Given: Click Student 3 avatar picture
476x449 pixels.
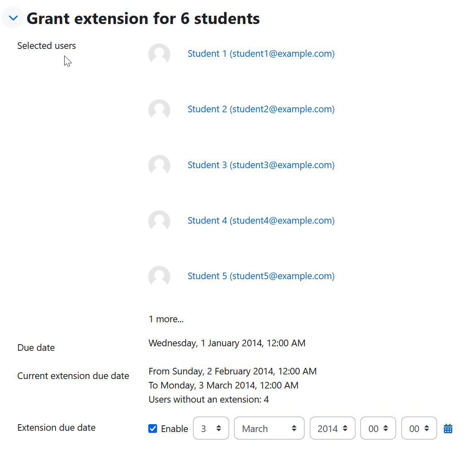Looking at the screenshot, I should click(x=159, y=165).
